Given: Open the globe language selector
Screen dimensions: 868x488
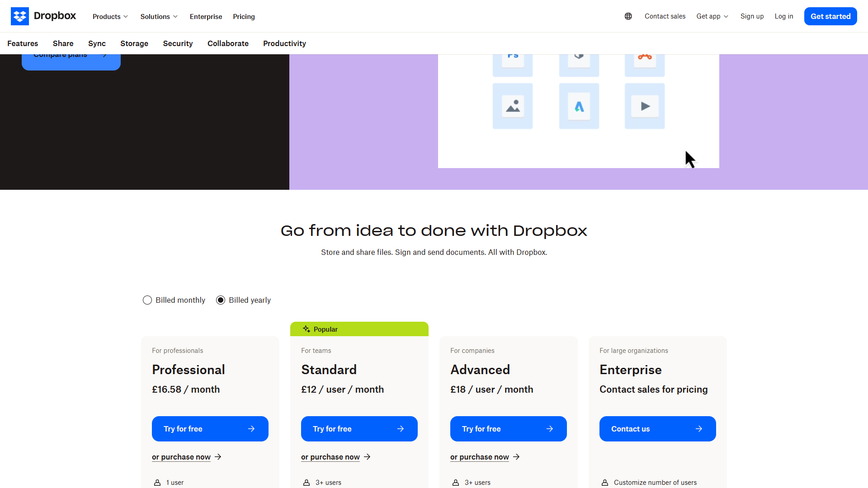Looking at the screenshot, I should pos(628,16).
